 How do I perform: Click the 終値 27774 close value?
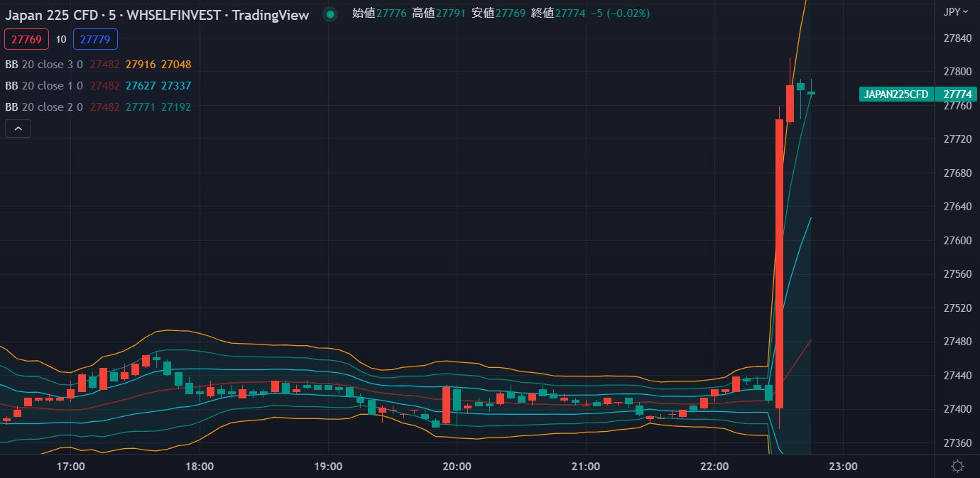pyautogui.click(x=558, y=13)
